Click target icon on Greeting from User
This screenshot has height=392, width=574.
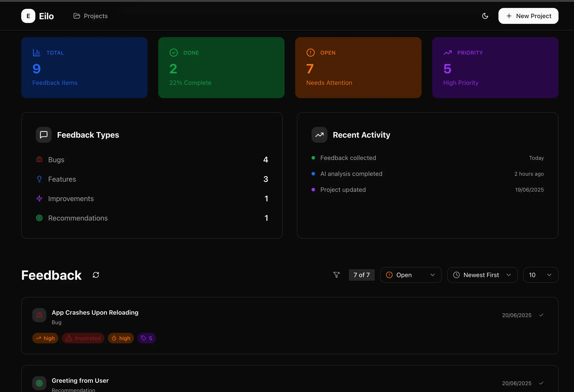coord(39,383)
